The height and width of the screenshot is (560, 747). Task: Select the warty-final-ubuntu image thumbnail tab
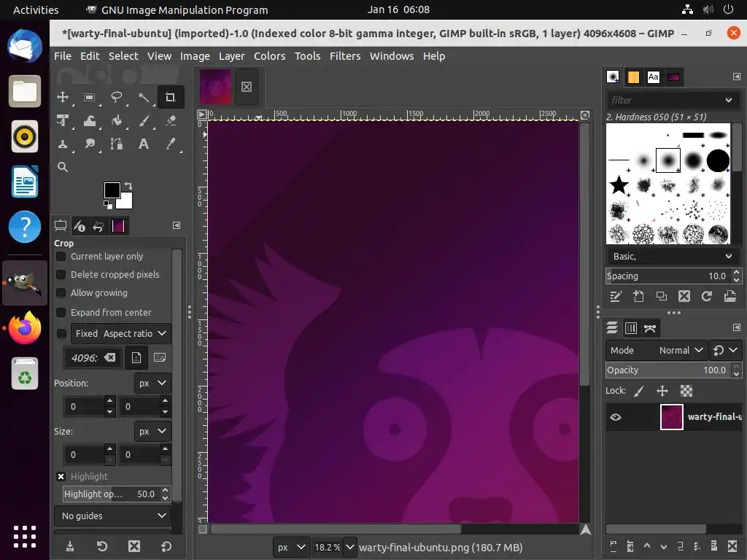pyautogui.click(x=216, y=87)
